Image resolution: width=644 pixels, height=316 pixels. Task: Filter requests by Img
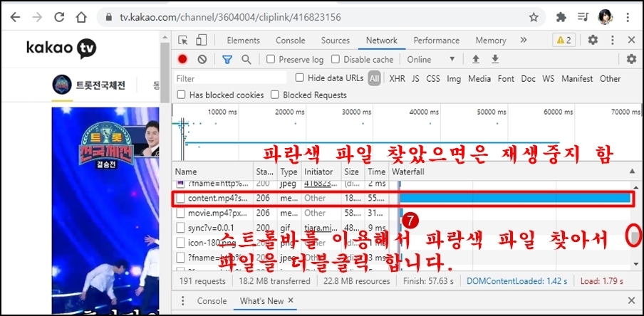(x=454, y=78)
